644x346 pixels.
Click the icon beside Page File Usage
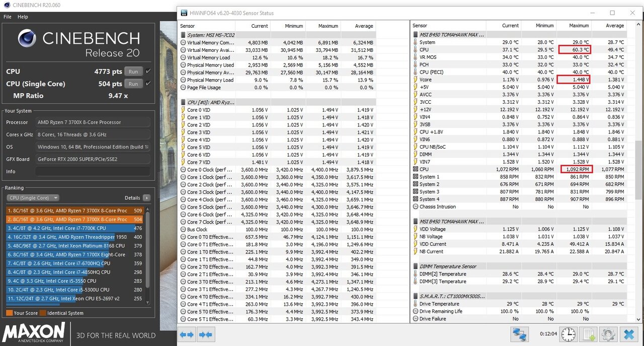183,87
